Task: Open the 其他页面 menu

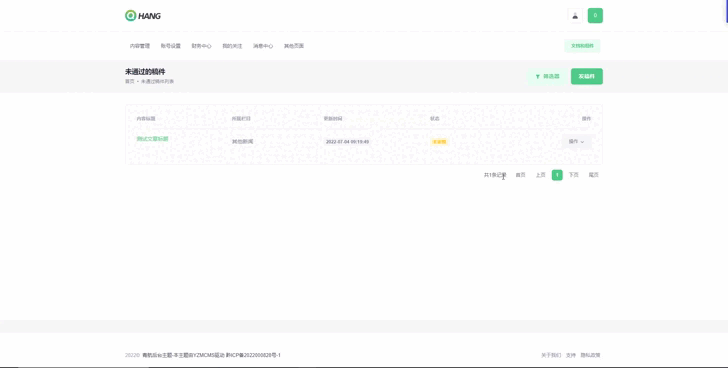Action: point(294,46)
